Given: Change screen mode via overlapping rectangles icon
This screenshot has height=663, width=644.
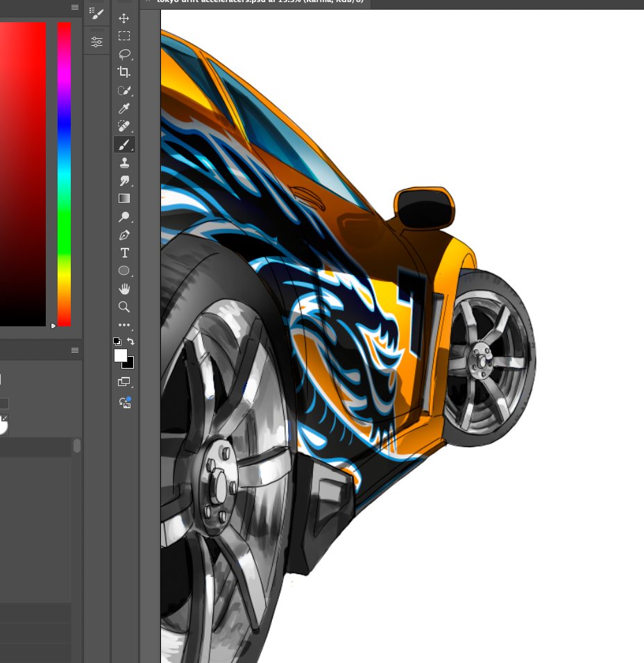Looking at the screenshot, I should 124,382.
